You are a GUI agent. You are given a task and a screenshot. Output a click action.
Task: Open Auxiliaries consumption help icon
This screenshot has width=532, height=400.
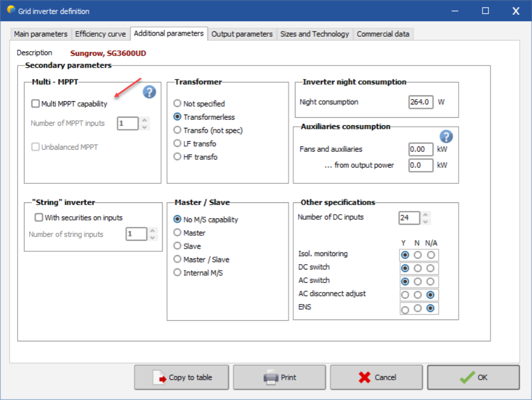coord(446,136)
